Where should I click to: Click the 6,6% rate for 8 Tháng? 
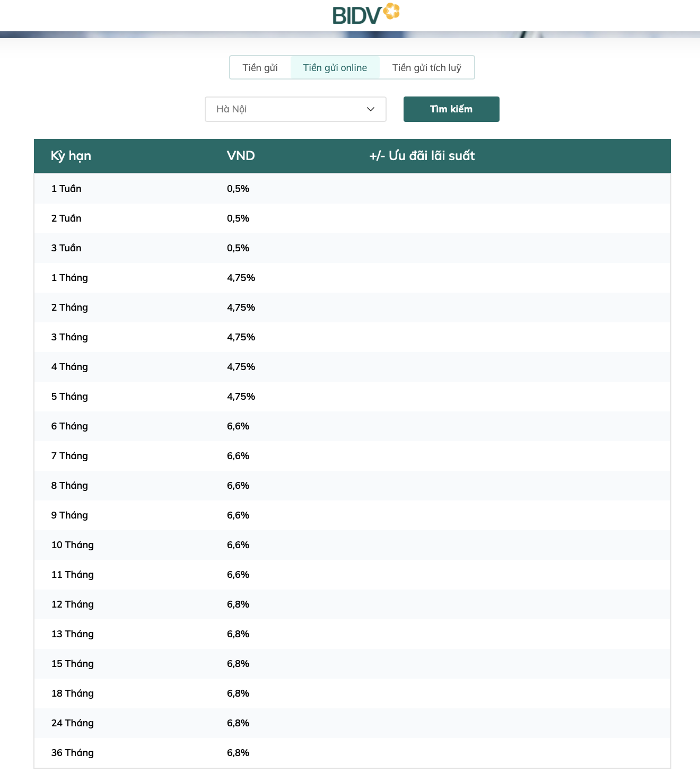[x=238, y=486]
